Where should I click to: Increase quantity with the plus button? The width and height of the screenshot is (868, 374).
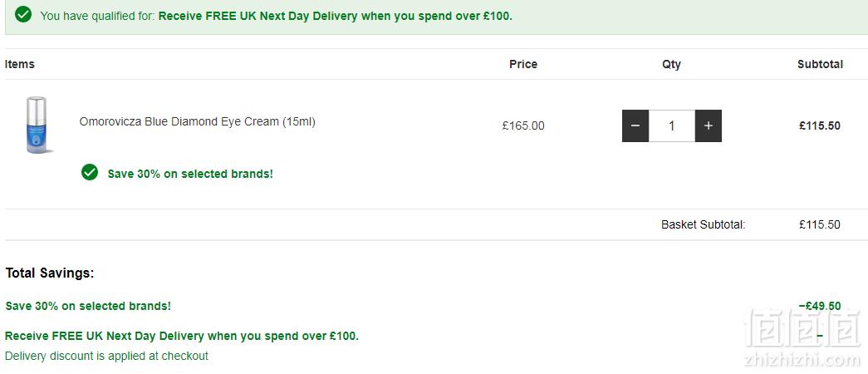[x=708, y=125]
